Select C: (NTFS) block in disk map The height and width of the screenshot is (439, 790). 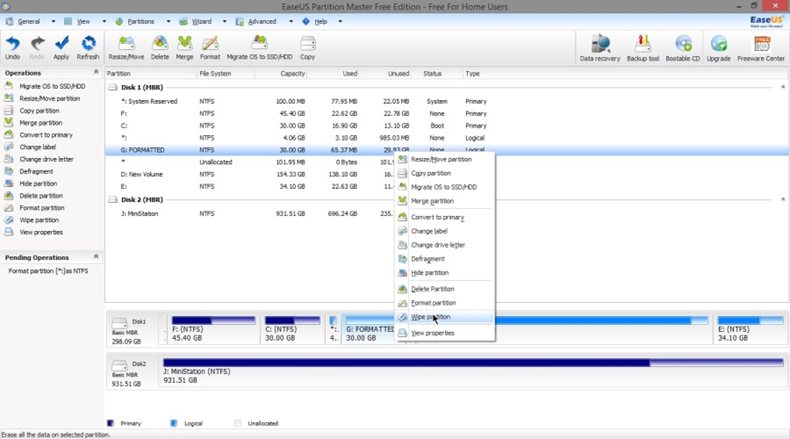click(x=292, y=329)
